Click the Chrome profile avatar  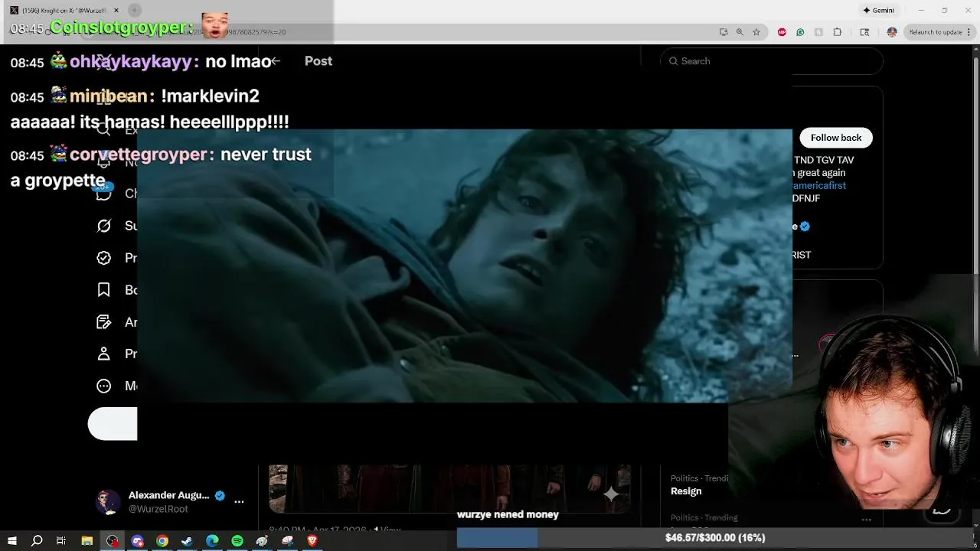892,32
